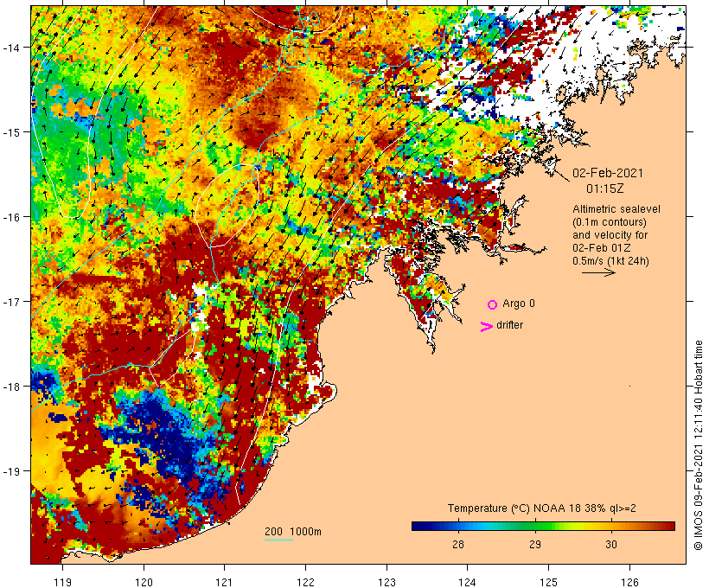This screenshot has width=709, height=588.
Task: Click the longitude axis label 122
Action: [x=306, y=582]
